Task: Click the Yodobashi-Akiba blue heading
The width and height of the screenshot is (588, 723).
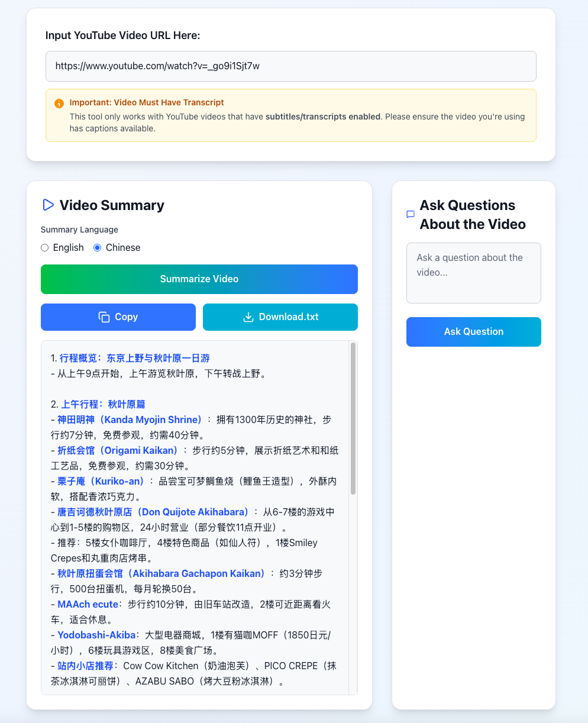Action: 96,635
